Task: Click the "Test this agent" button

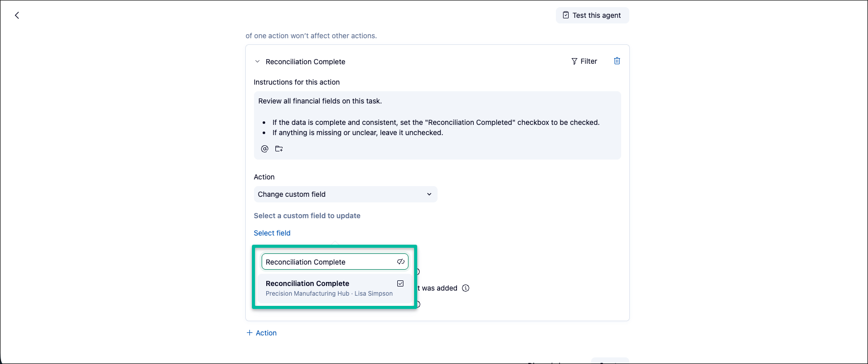Action: (592, 15)
